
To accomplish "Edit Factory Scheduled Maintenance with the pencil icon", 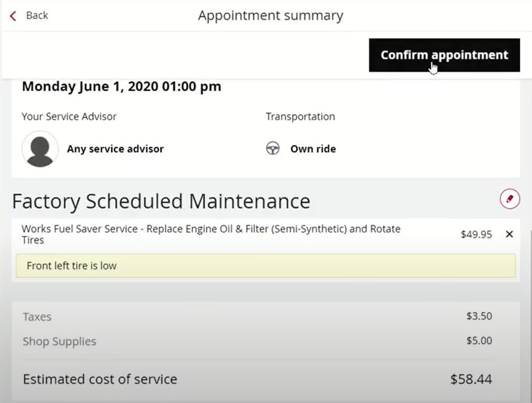I will (510, 199).
